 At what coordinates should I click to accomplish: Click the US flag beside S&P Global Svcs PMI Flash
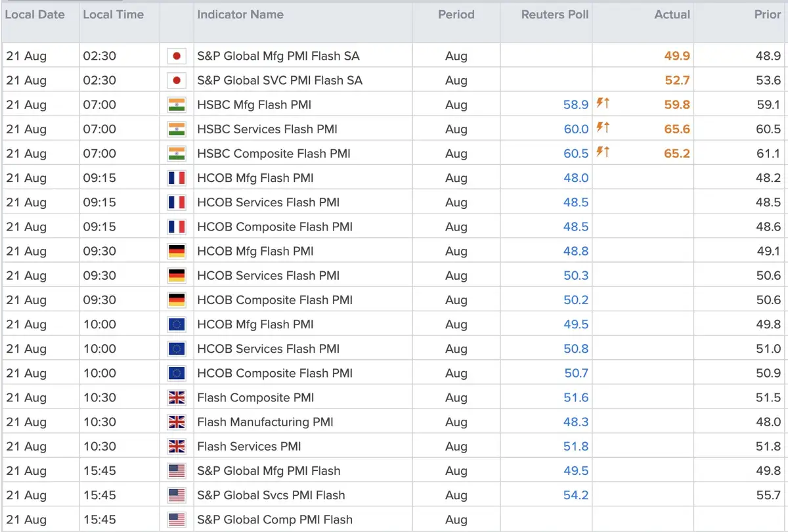177,495
